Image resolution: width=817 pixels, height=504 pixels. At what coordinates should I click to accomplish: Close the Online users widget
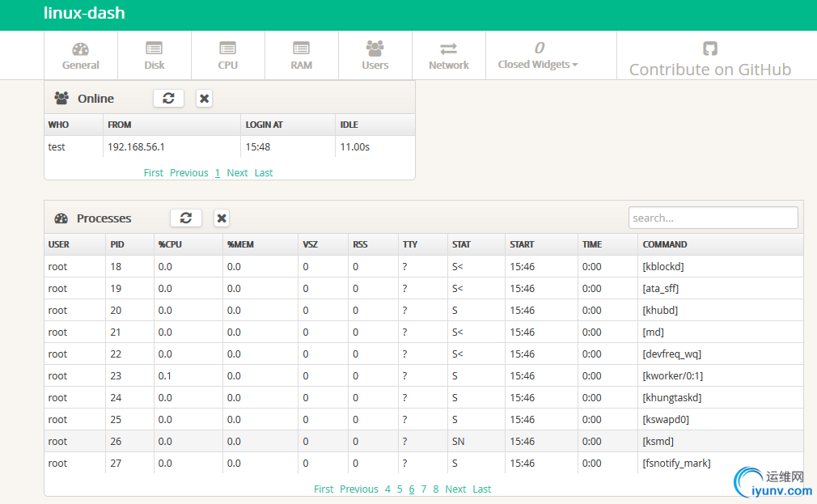click(x=204, y=98)
